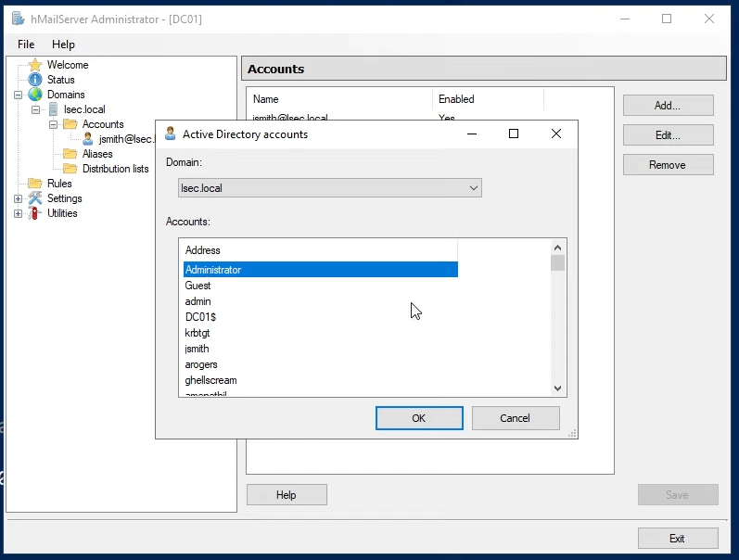Screen dimensions: 739x560
Task: Click the Rules folder icon
Action: [x=35, y=183]
